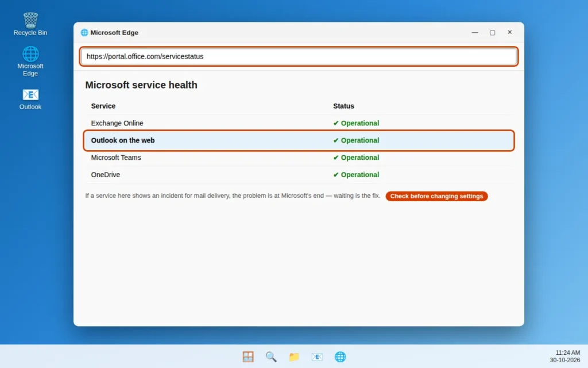588x368 pixels.
Task: Click the mail delivery incident note text
Action: (233, 195)
